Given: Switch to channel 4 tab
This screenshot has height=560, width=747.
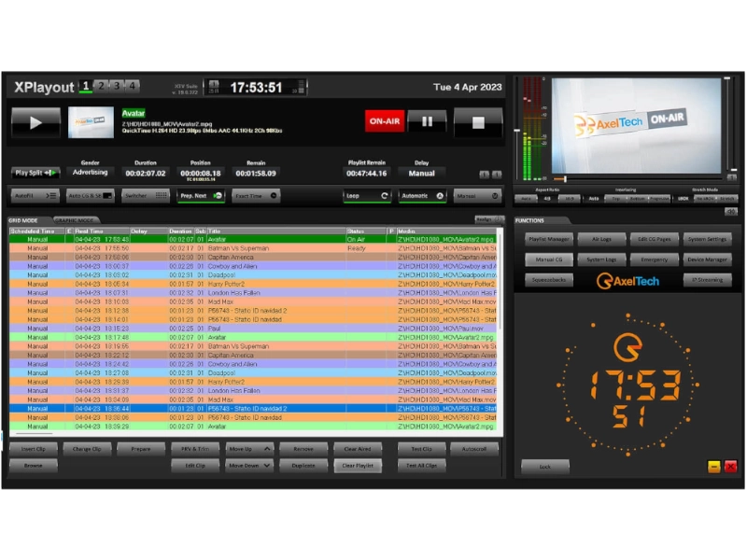Looking at the screenshot, I should [132, 86].
